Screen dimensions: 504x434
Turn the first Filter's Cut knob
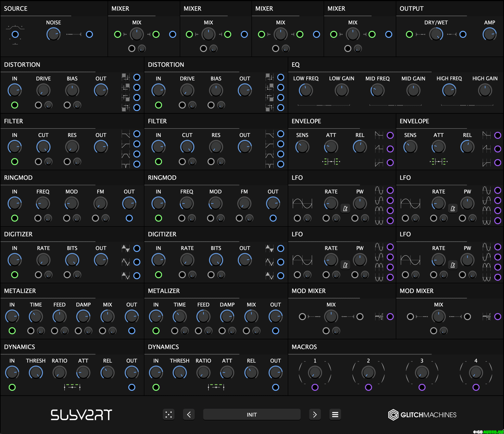click(x=43, y=147)
